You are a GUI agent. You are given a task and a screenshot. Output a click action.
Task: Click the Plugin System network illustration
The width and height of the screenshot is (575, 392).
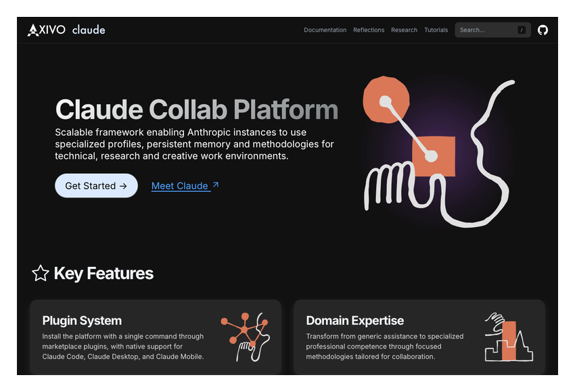(246, 337)
